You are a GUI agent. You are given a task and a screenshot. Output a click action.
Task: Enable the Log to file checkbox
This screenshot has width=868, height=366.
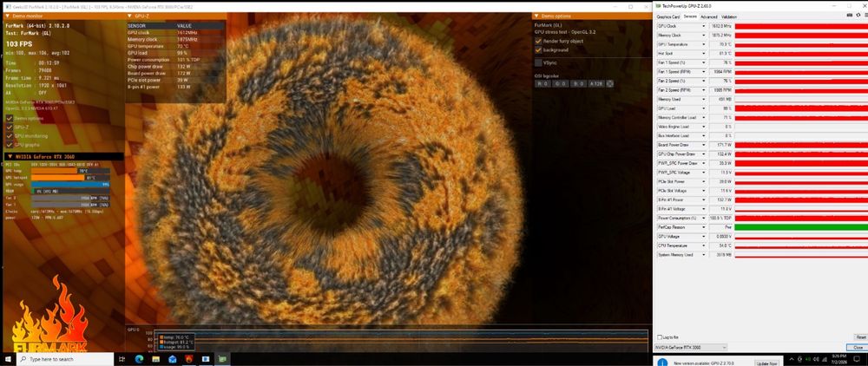point(660,337)
